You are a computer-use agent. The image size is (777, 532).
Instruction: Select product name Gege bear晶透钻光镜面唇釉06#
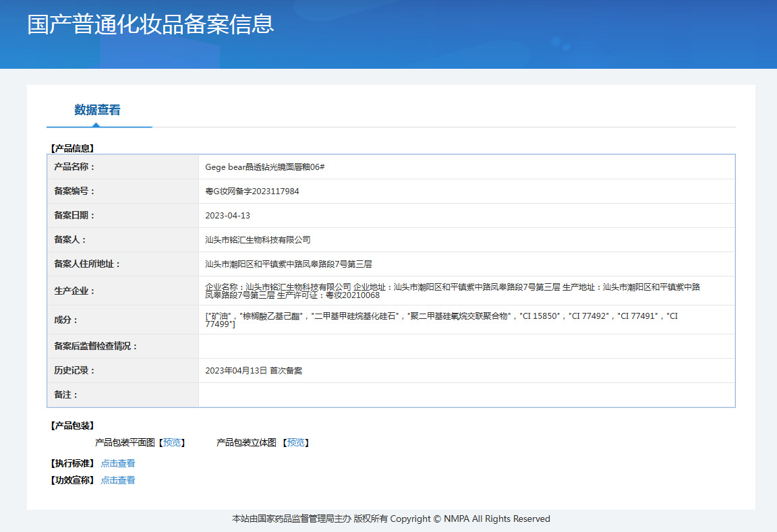pos(264,167)
